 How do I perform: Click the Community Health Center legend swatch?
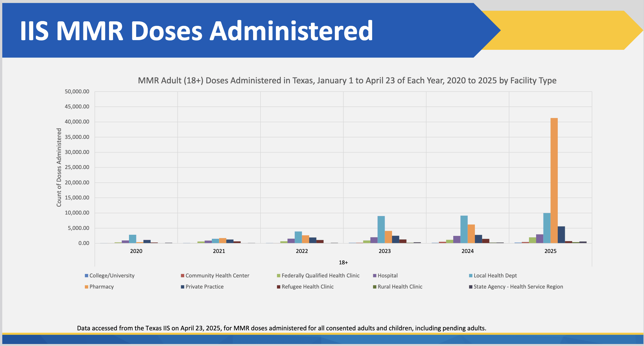[182, 276]
